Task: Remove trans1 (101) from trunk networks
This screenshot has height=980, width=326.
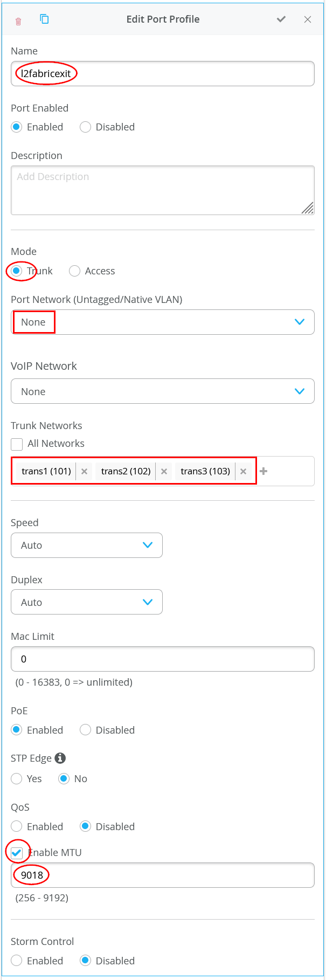Action: coord(84,471)
